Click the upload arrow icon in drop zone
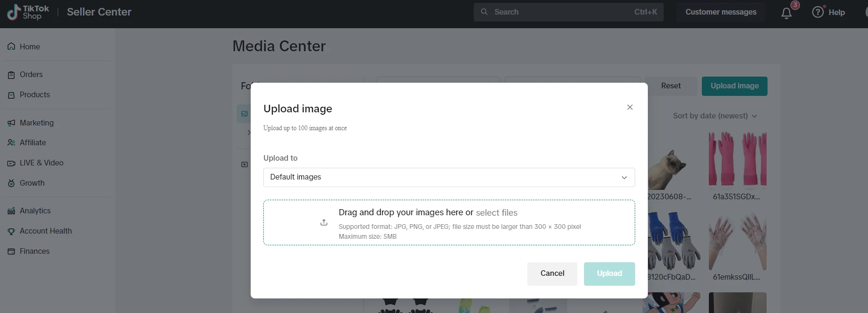868x313 pixels. click(324, 222)
